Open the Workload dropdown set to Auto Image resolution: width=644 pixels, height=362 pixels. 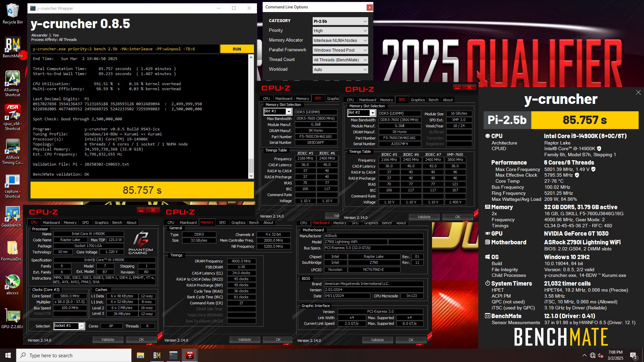point(340,69)
